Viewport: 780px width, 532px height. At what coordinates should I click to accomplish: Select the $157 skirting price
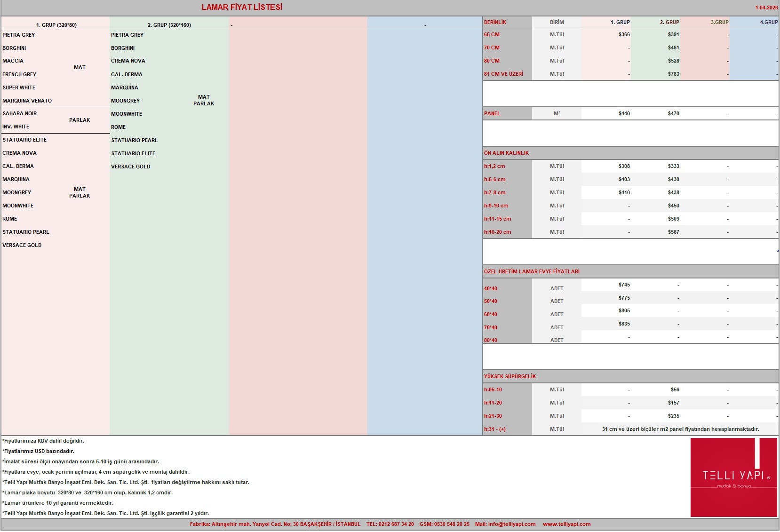pyautogui.click(x=674, y=403)
